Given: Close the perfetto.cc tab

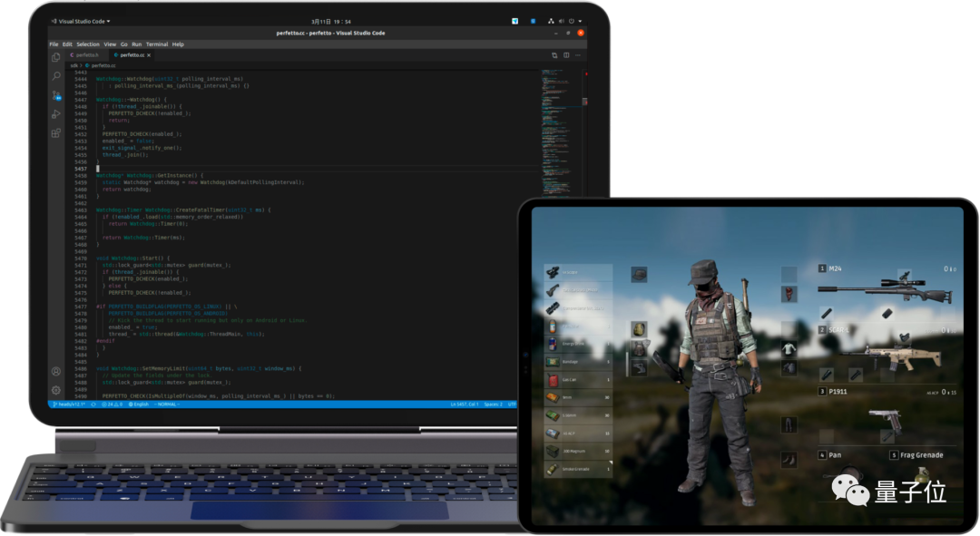Looking at the screenshot, I should pos(149,55).
